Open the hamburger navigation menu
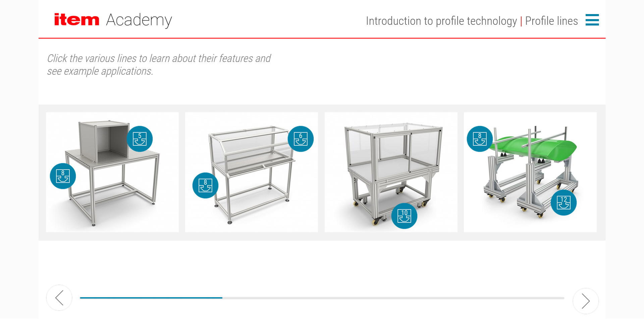 tap(592, 20)
